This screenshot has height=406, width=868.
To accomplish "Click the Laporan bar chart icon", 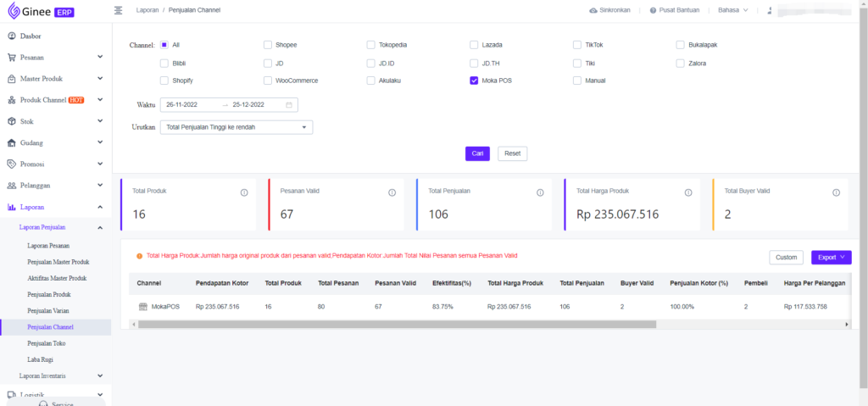I will (12, 207).
